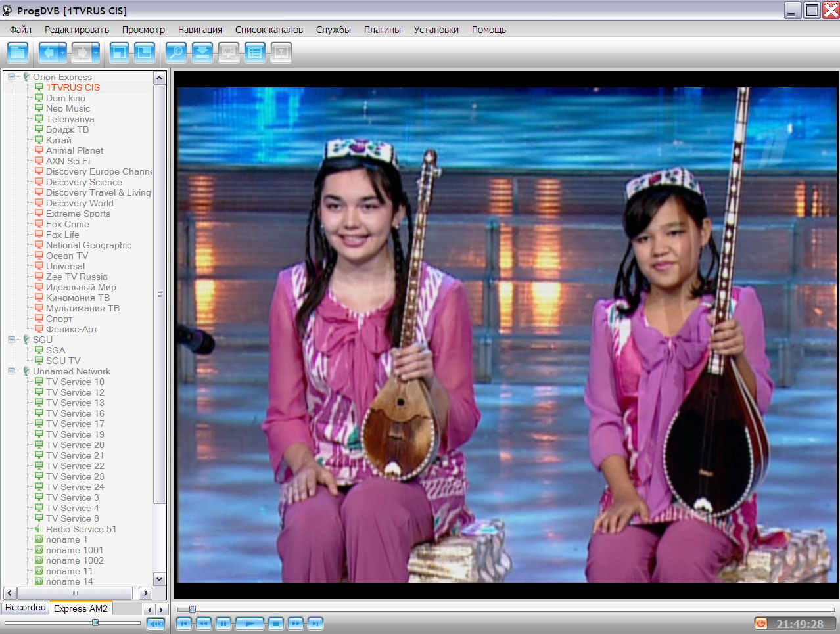This screenshot has height=634, width=840.
Task: Open the Файл menu
Action: click(x=20, y=30)
